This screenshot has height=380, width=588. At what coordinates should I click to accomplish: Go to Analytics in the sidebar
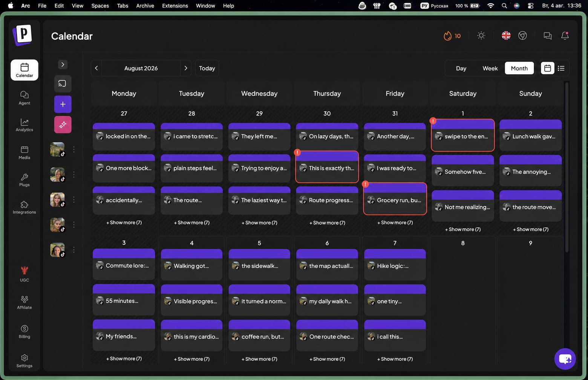tap(24, 125)
